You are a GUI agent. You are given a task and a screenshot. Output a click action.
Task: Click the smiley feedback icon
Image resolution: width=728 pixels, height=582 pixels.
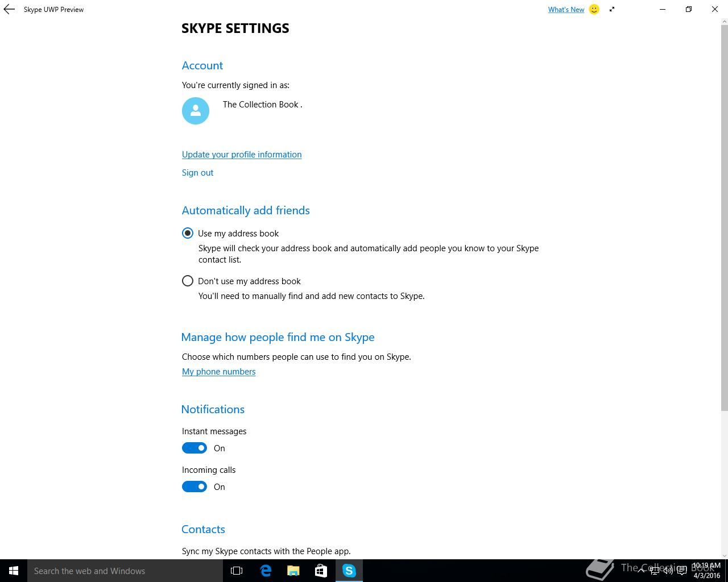[x=594, y=9]
